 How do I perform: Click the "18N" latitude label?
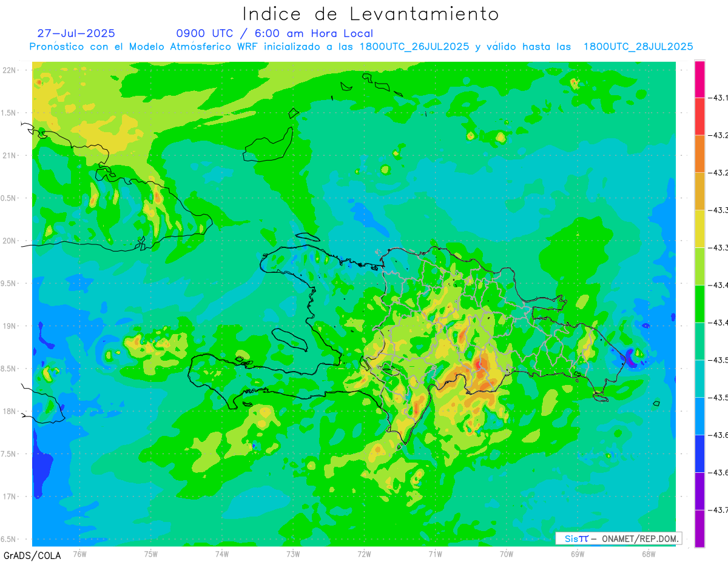pos(10,411)
